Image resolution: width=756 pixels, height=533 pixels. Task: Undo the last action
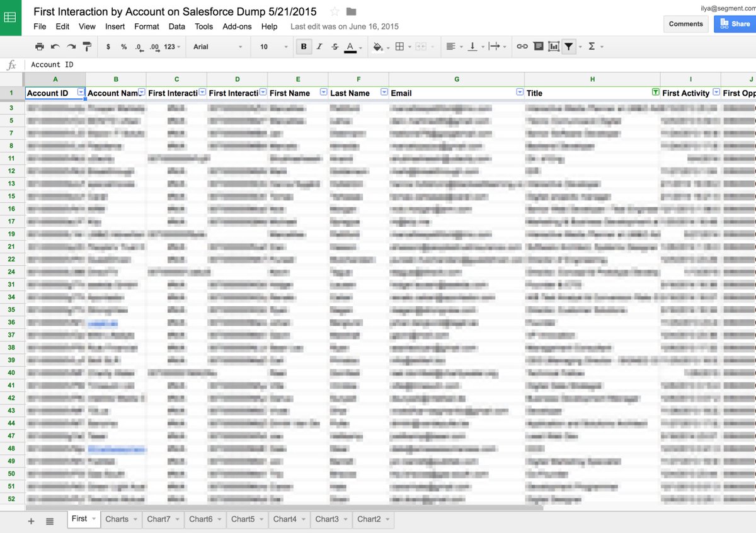[55, 47]
